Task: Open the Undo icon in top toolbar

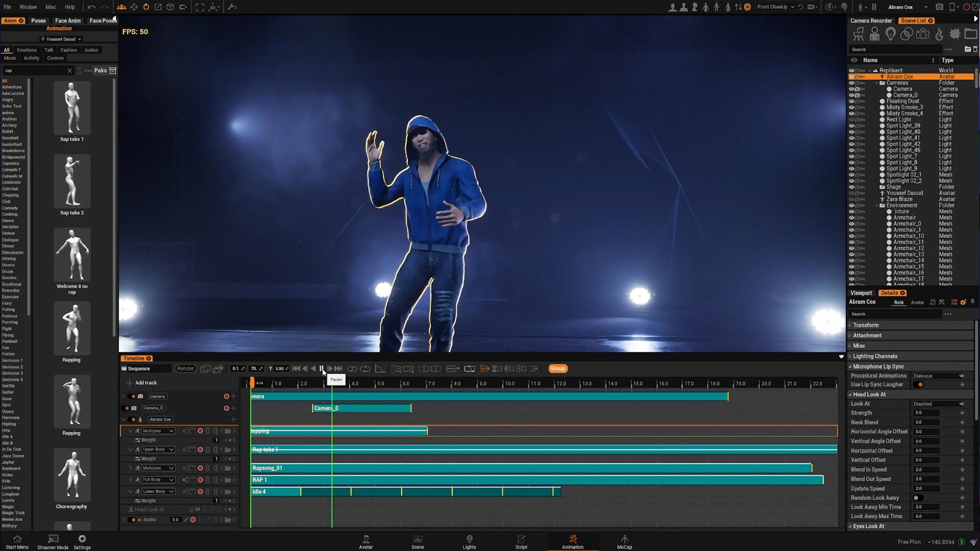Action: 92,7
